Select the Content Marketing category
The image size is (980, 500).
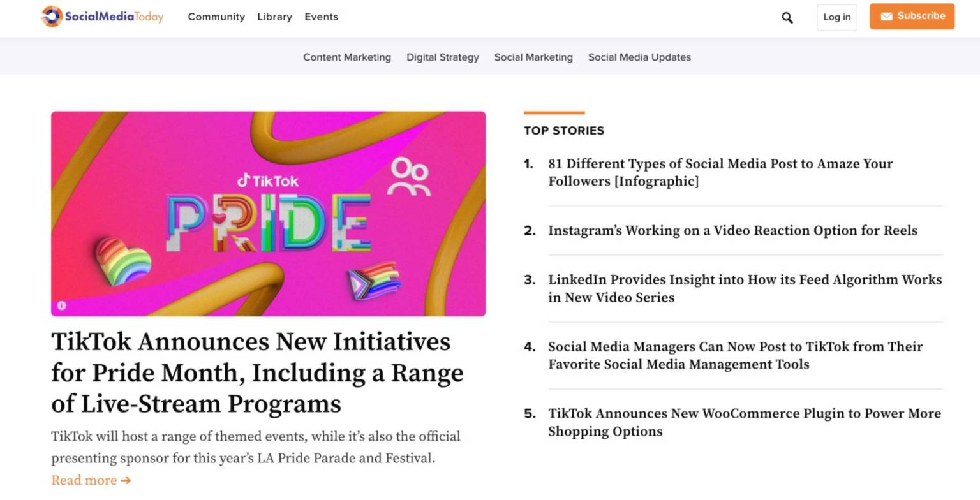pyautogui.click(x=347, y=57)
